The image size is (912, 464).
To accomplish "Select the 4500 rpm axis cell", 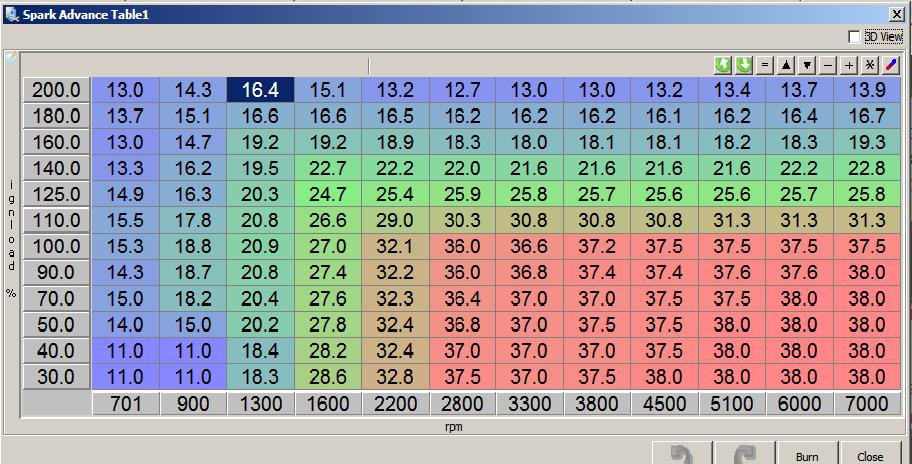I will pyautogui.click(x=664, y=404).
